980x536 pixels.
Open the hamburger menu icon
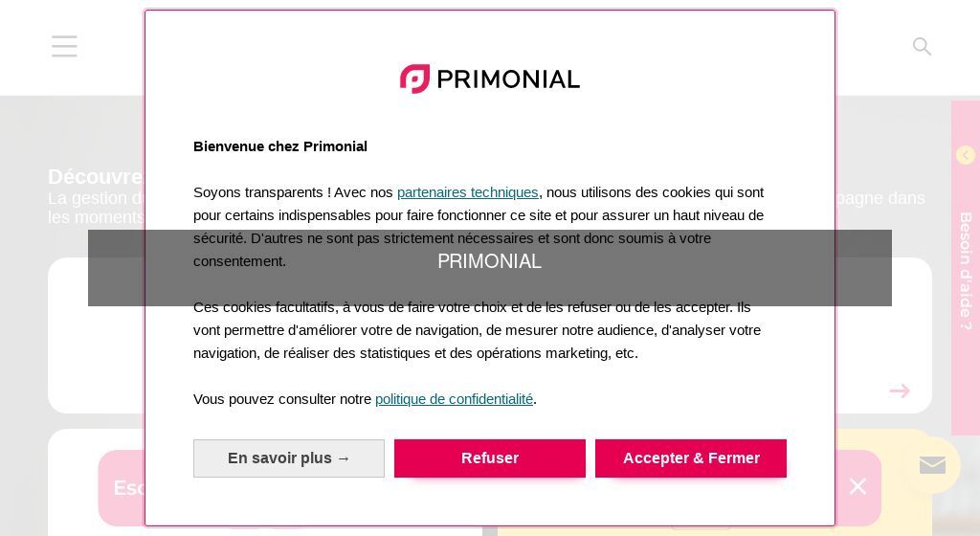(64, 46)
